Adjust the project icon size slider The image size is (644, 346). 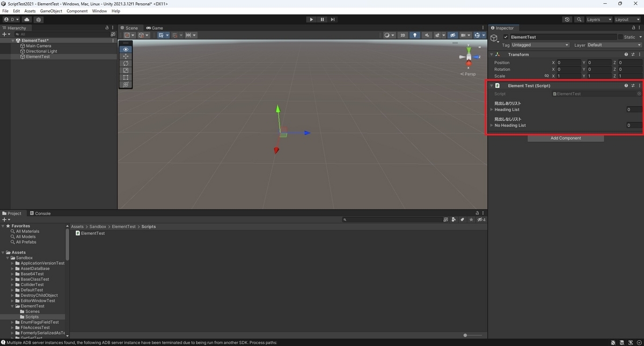(473, 335)
